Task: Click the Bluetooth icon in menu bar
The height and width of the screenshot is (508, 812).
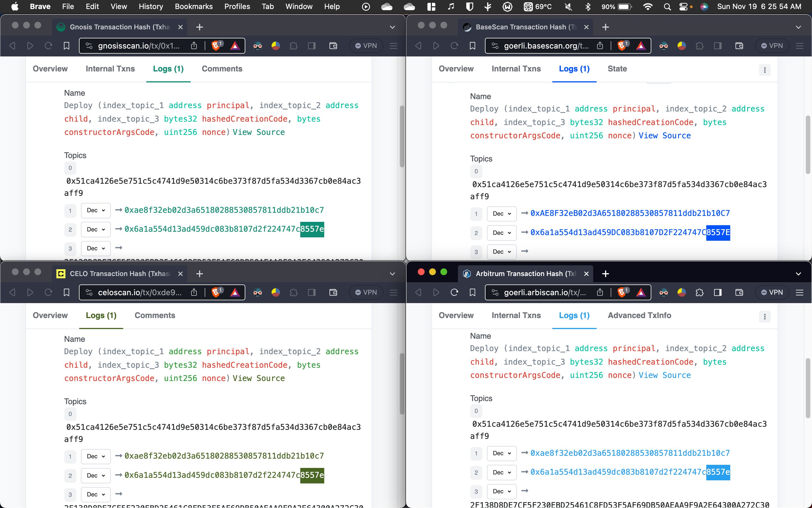Action: tap(588, 6)
